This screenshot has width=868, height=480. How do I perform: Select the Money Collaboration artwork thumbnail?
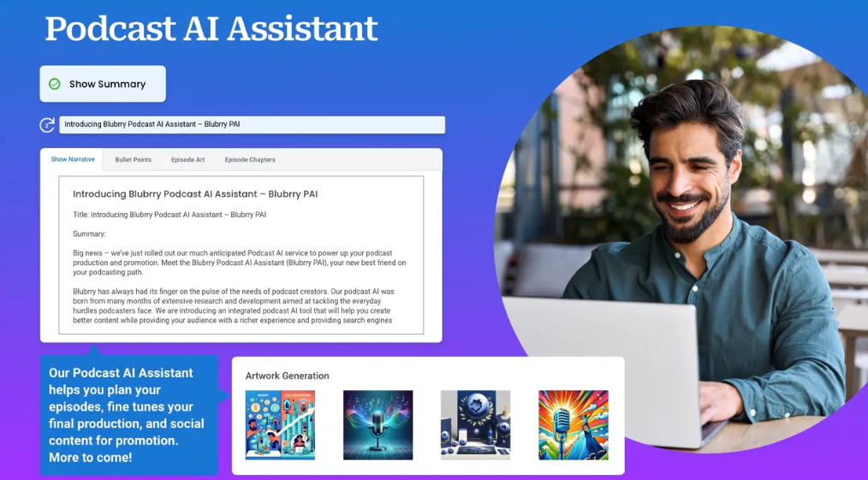[280, 424]
